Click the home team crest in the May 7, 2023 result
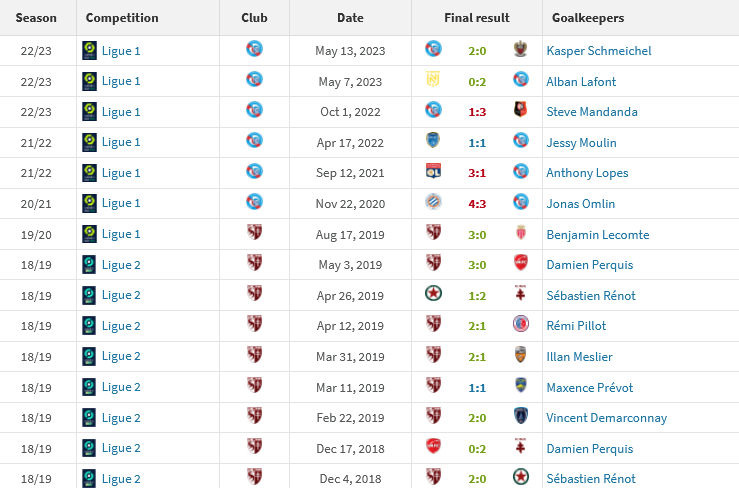The height and width of the screenshot is (488, 739). click(x=434, y=80)
